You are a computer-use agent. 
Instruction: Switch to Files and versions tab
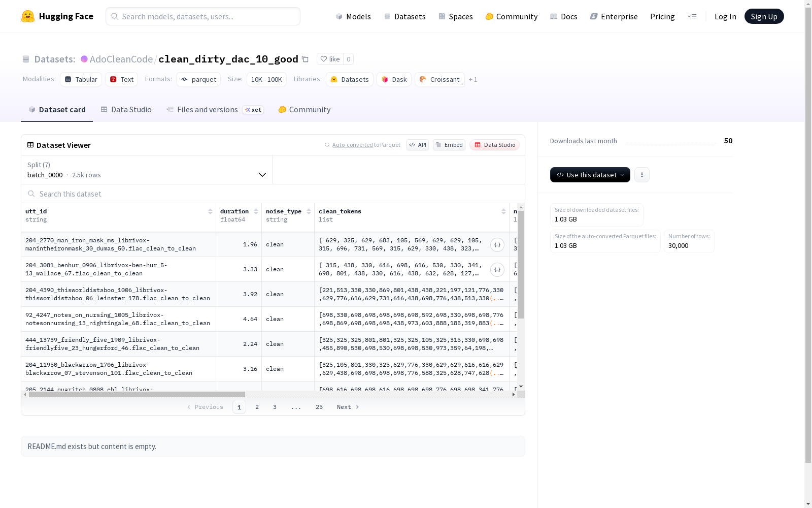click(x=215, y=110)
